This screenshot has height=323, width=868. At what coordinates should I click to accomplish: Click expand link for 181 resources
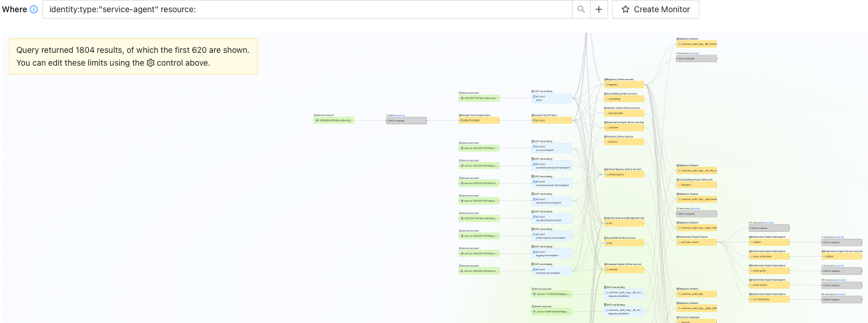(841, 280)
